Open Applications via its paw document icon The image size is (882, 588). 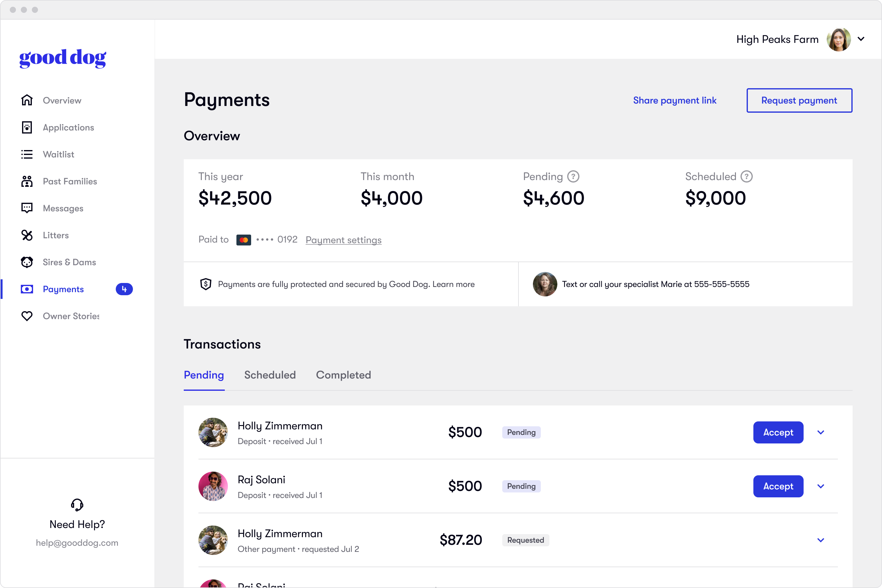(x=27, y=127)
